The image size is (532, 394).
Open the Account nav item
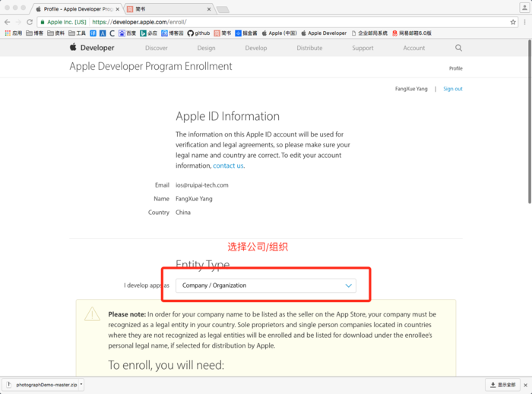(x=414, y=48)
